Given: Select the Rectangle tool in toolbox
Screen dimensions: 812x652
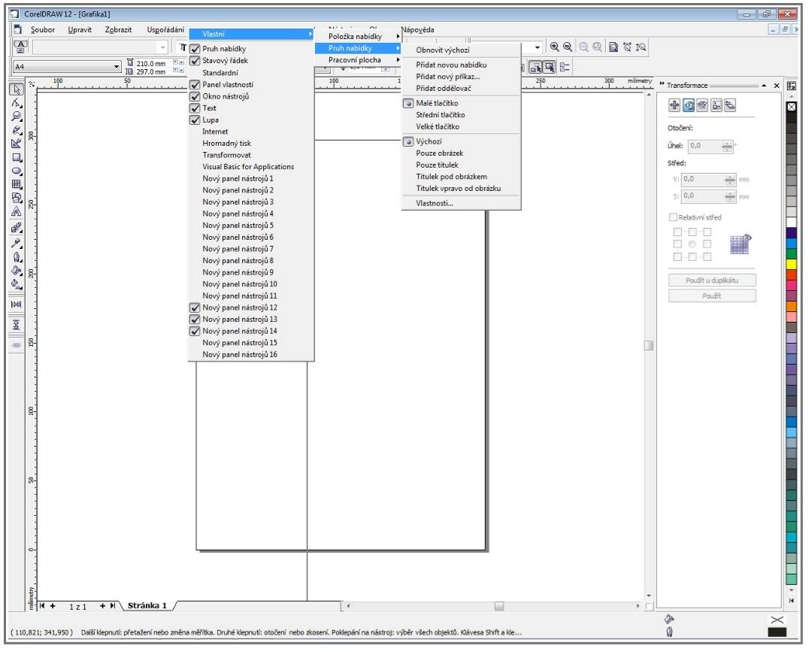Looking at the screenshot, I should pos(17,157).
